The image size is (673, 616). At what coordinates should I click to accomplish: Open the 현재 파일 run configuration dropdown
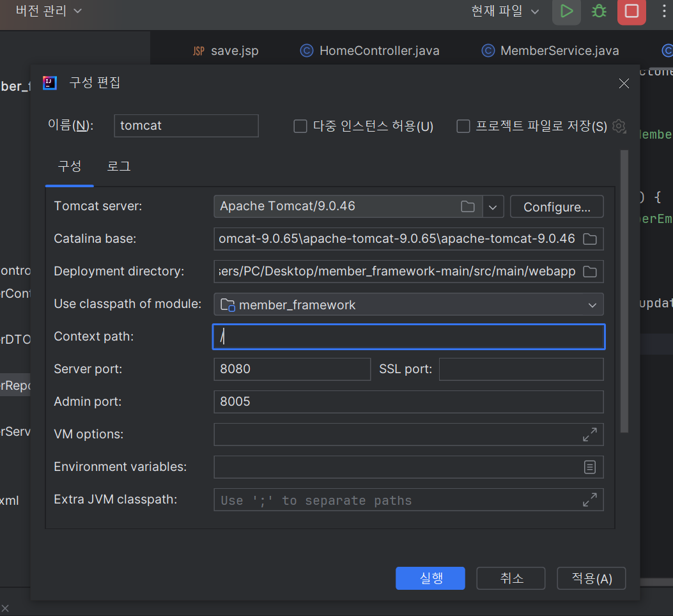[x=505, y=11]
